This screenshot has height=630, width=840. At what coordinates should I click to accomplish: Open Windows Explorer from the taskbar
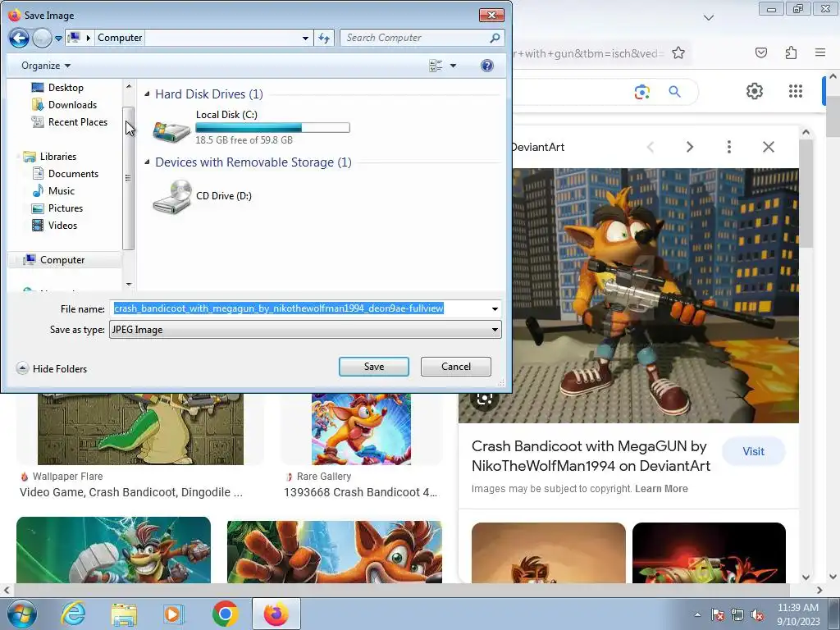[x=124, y=614]
